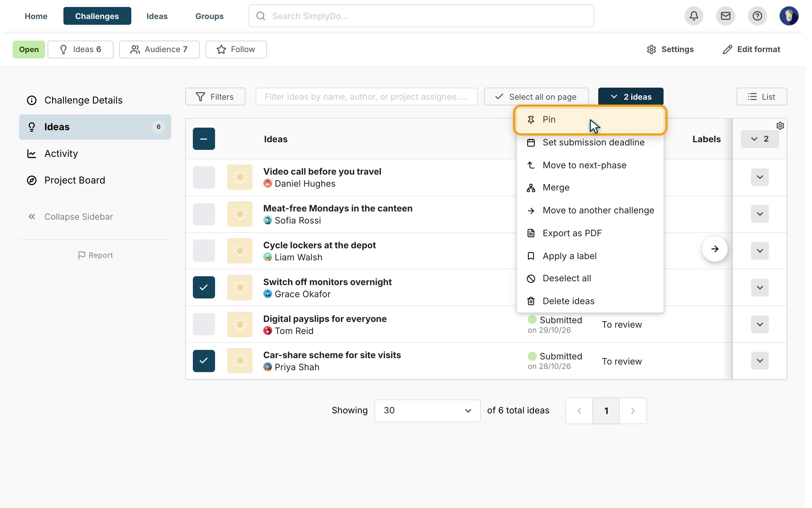The height and width of the screenshot is (508, 812).
Task: Check the Digital payslips for everyone checkbox
Action: (204, 324)
